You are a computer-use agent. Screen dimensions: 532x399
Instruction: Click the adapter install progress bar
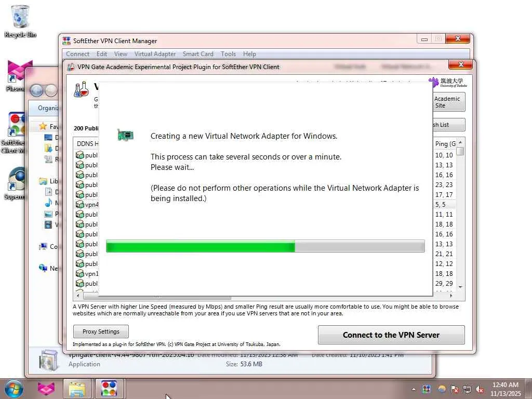[265, 246]
